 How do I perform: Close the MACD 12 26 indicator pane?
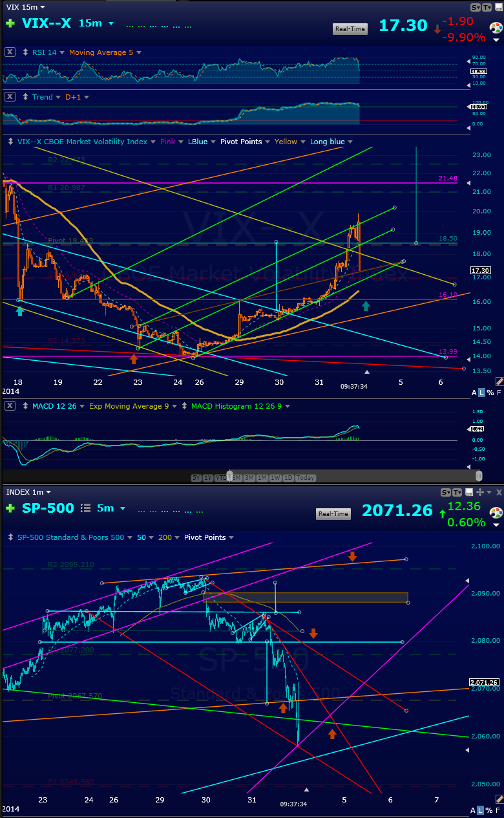click(10, 406)
